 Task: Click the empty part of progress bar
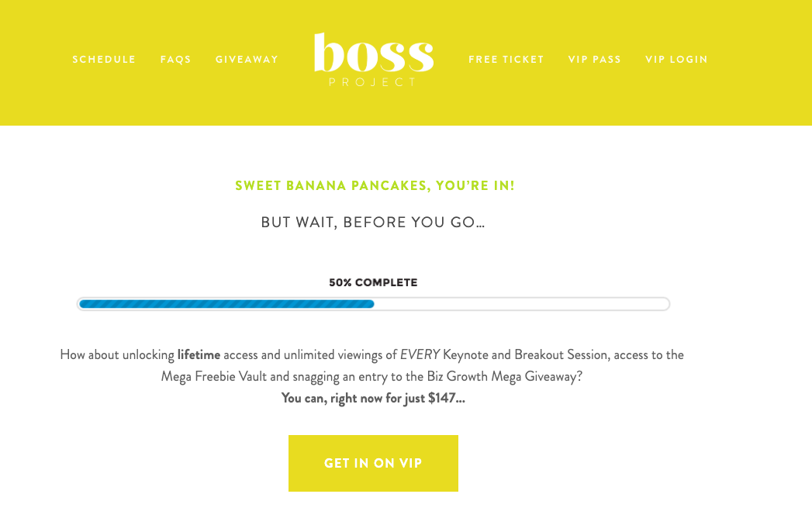click(521, 304)
